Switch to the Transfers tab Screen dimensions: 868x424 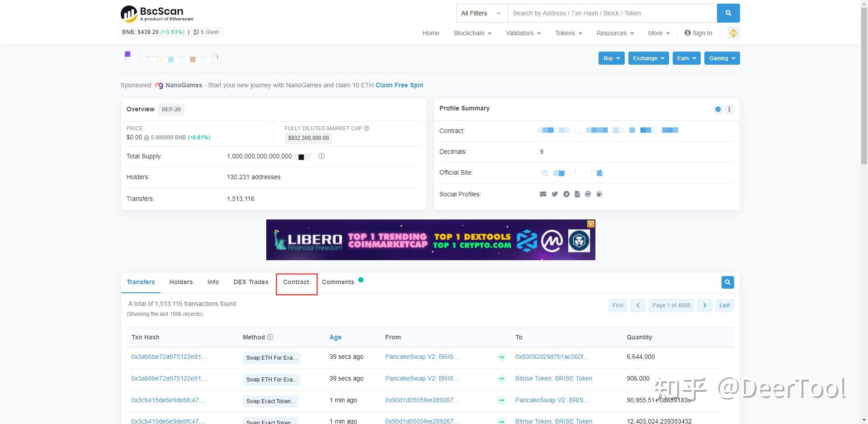coord(141,282)
